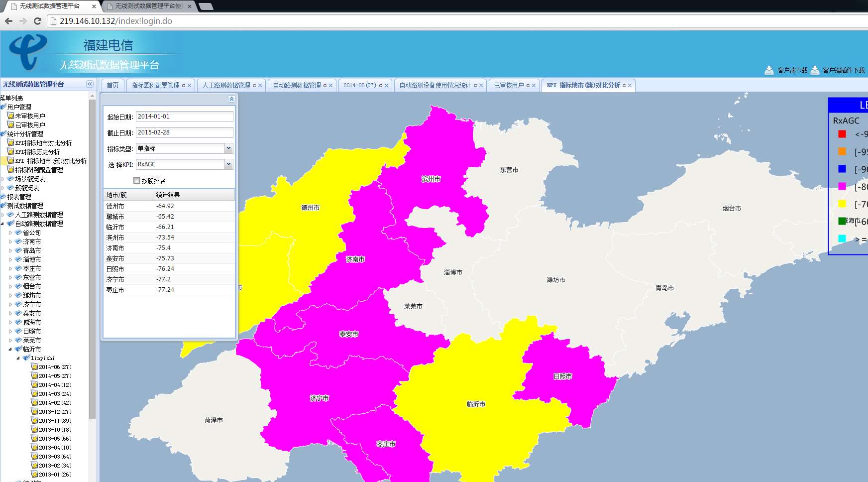The height and width of the screenshot is (482, 868).
Task: Click the 客户端下载 download icon
Action: (x=769, y=70)
